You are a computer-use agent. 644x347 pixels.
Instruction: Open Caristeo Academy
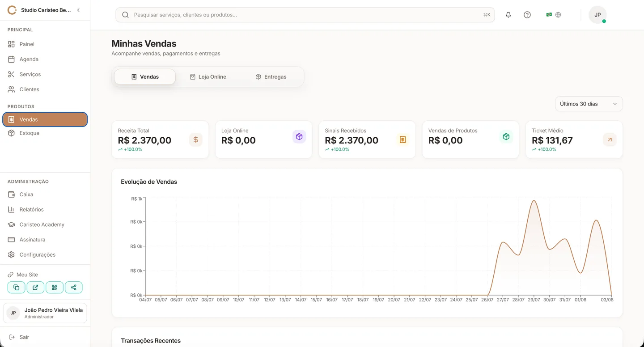[x=45, y=224]
